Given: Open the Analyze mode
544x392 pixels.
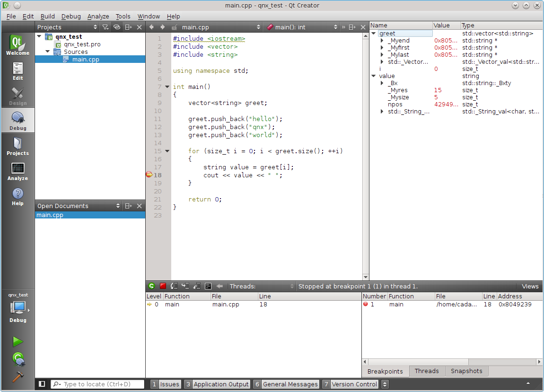Looking at the screenshot, I should click(x=18, y=171).
